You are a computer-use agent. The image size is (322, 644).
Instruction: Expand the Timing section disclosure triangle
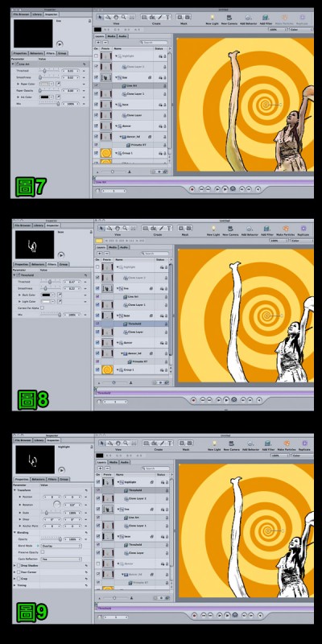pyautogui.click(x=14, y=585)
